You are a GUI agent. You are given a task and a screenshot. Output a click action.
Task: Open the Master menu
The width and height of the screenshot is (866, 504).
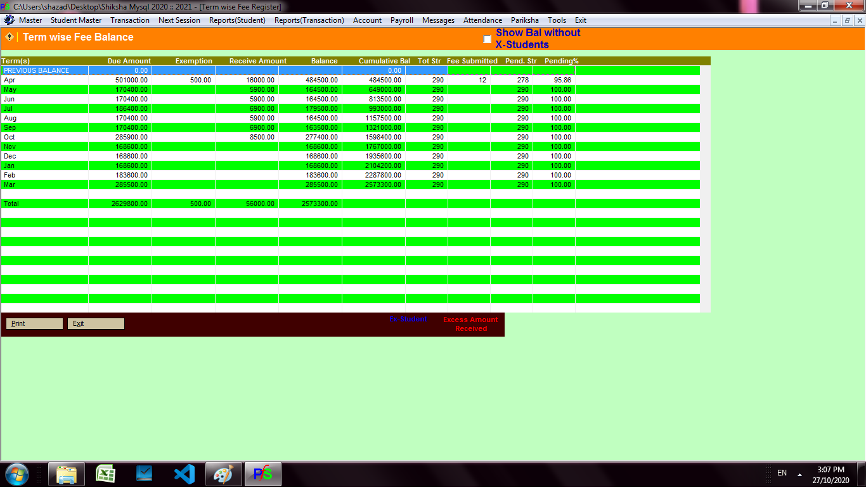coord(30,20)
